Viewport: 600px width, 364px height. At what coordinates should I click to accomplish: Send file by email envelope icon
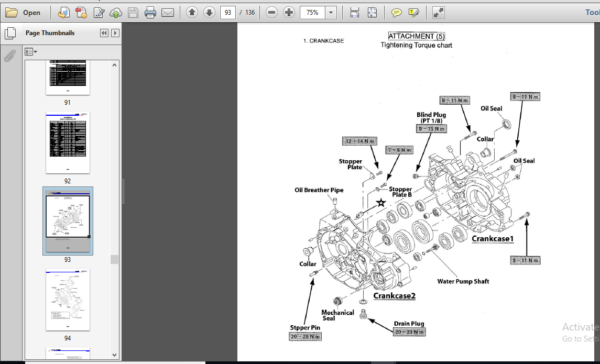(167, 13)
